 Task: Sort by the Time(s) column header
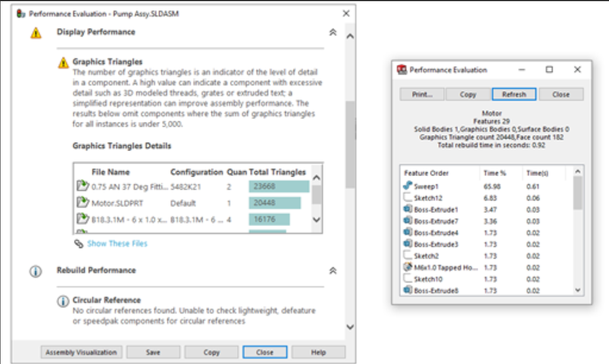click(537, 173)
